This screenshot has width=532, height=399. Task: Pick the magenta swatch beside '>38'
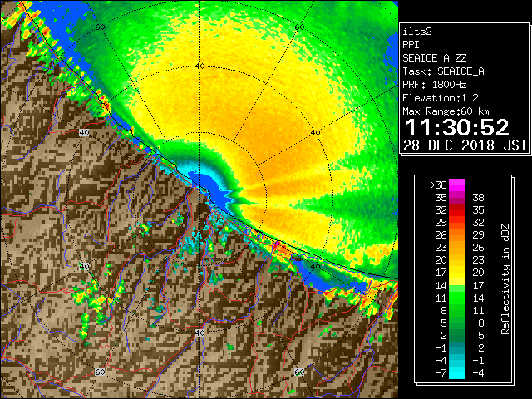457,185
